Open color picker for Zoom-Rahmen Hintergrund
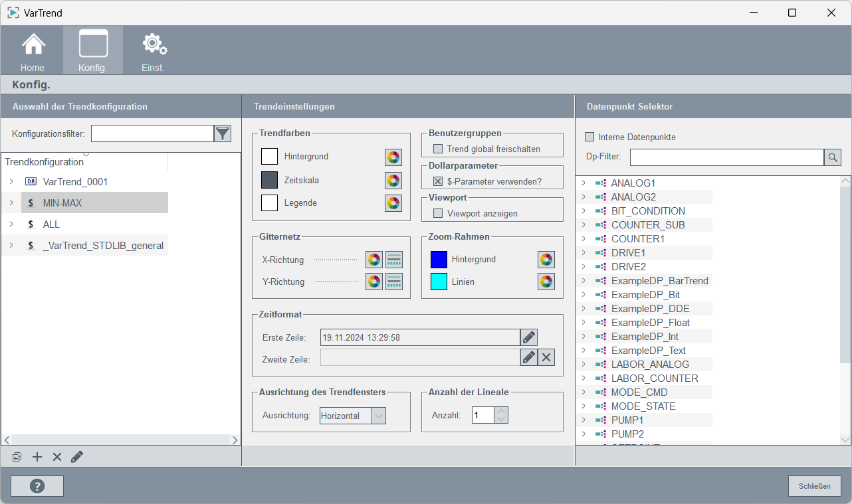Viewport: 852px width, 504px height. [x=546, y=260]
